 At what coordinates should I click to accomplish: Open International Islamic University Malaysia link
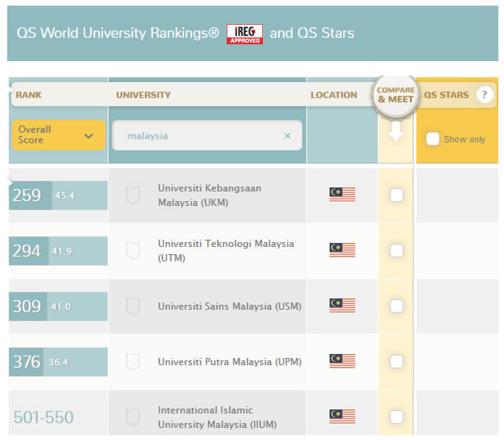coord(217,417)
